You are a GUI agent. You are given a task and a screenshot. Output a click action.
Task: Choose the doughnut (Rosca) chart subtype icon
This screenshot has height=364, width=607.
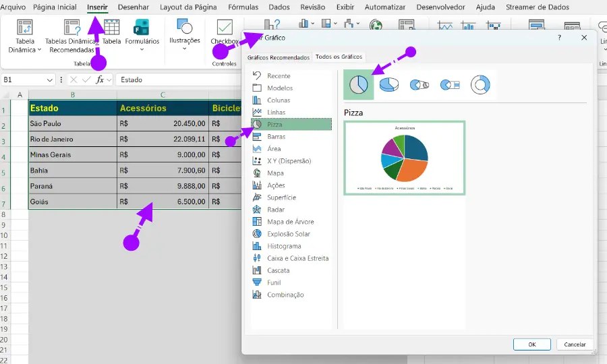coord(480,85)
